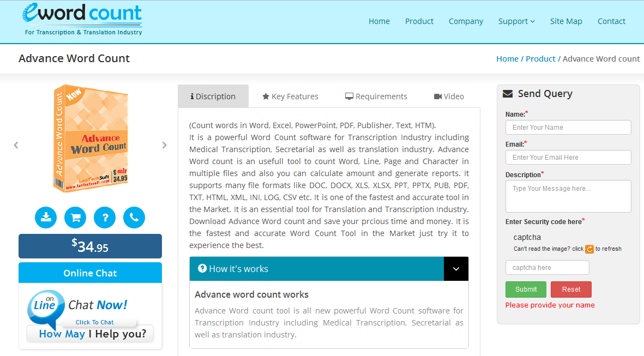Click Home breadcrumb link
The height and width of the screenshot is (356, 644).
507,59
